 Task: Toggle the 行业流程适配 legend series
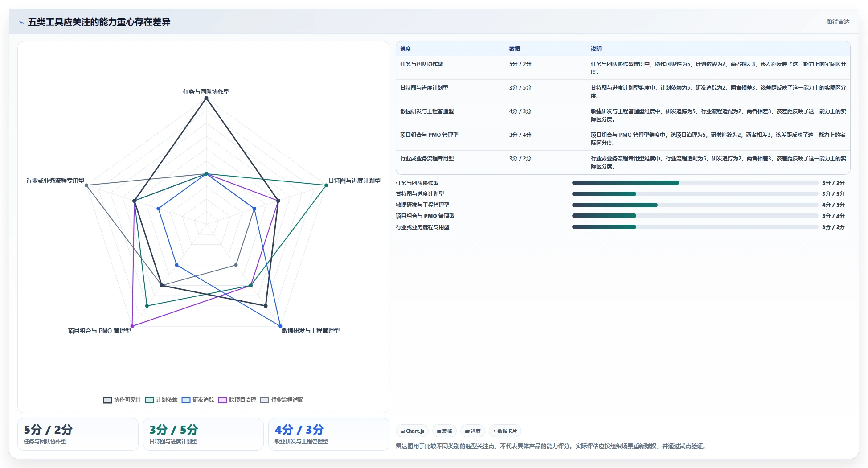282,400
